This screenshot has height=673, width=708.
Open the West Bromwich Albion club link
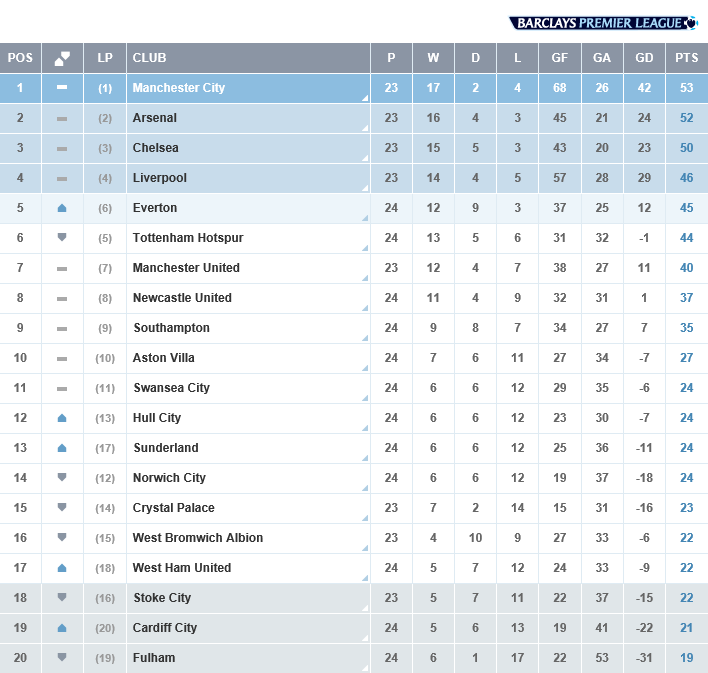pyautogui.click(x=198, y=537)
